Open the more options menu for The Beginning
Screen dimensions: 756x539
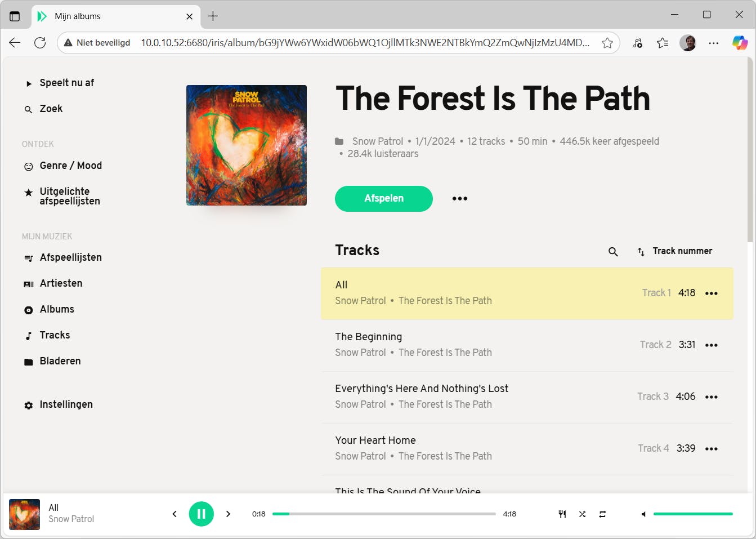[712, 345]
